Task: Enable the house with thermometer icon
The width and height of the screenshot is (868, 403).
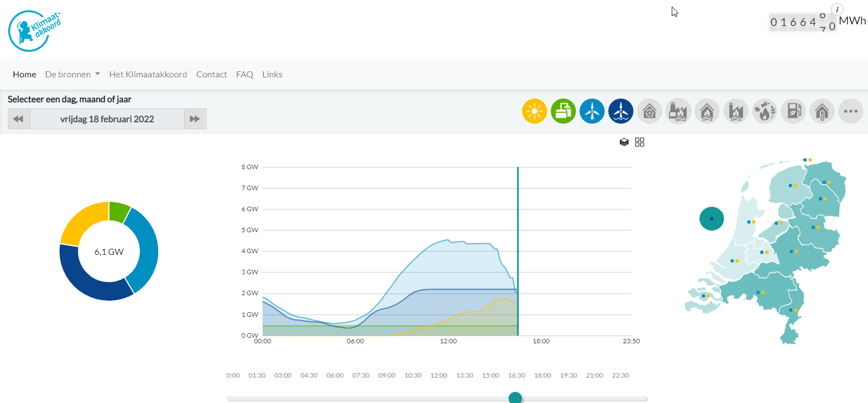Action: [x=822, y=111]
